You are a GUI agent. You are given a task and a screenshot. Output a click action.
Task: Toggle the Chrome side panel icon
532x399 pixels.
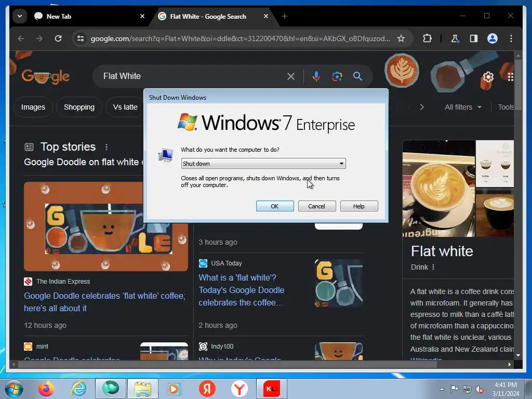click(x=474, y=38)
